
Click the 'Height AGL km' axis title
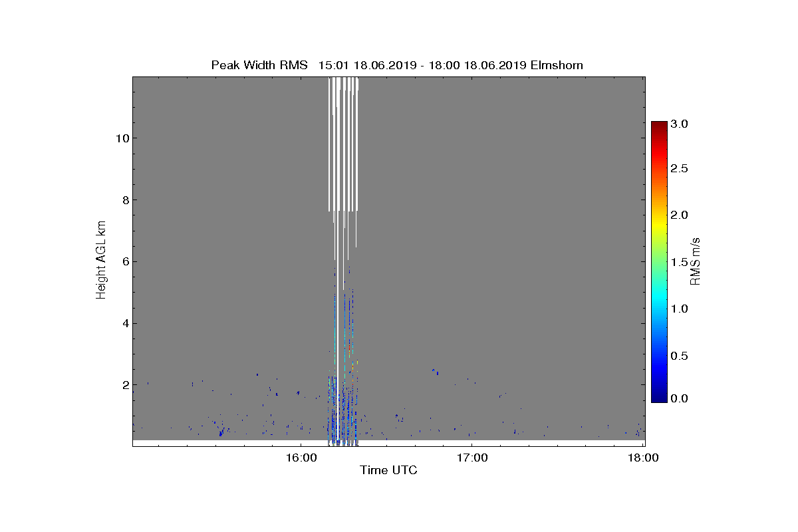[x=101, y=261]
